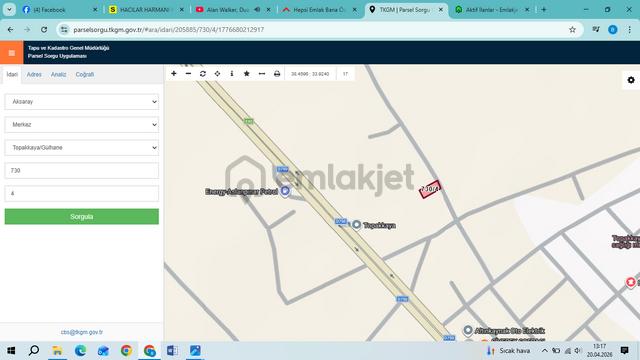Screen dimensions: 640x360
Task: Launch Microsoft Edge from taskbar
Action: point(80,351)
